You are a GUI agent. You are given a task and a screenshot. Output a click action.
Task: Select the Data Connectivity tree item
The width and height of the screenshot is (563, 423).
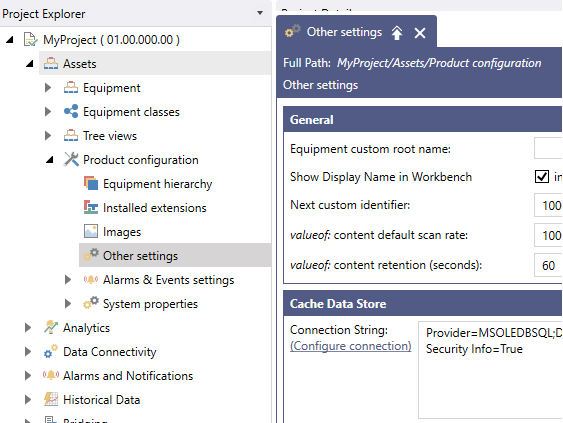110,352
